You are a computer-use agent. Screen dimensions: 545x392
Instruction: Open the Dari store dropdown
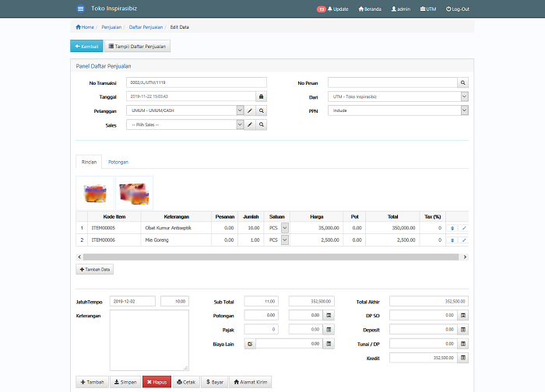[464, 96]
